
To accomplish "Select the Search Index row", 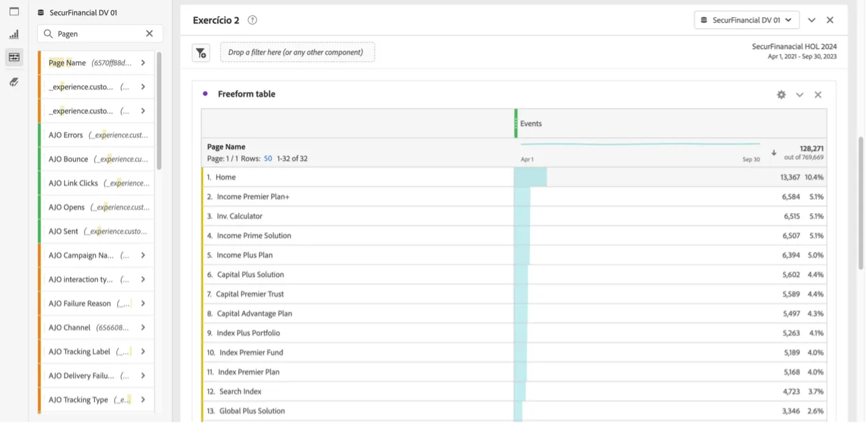I will pyautogui.click(x=514, y=391).
